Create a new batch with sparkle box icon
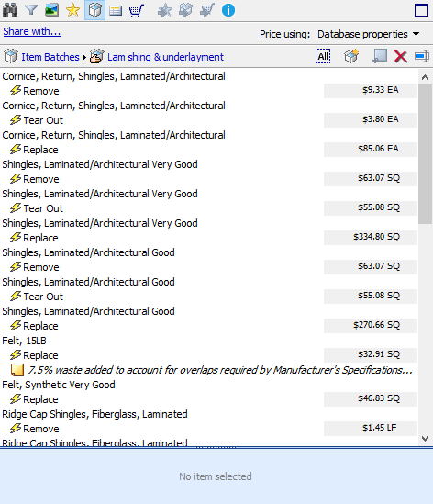 (x=351, y=56)
